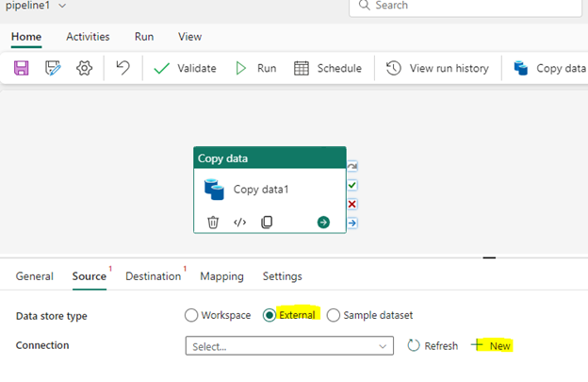
Task: Select the Copy data activity header
Action: [x=269, y=158]
